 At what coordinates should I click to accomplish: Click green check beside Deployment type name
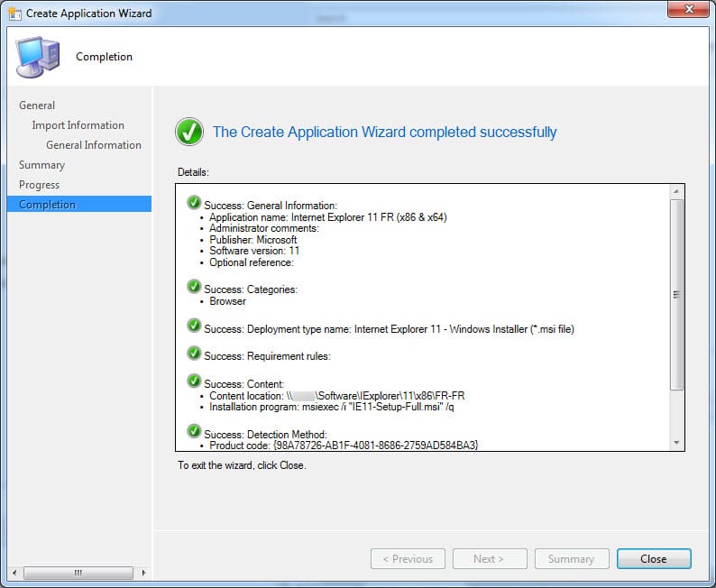(194, 326)
